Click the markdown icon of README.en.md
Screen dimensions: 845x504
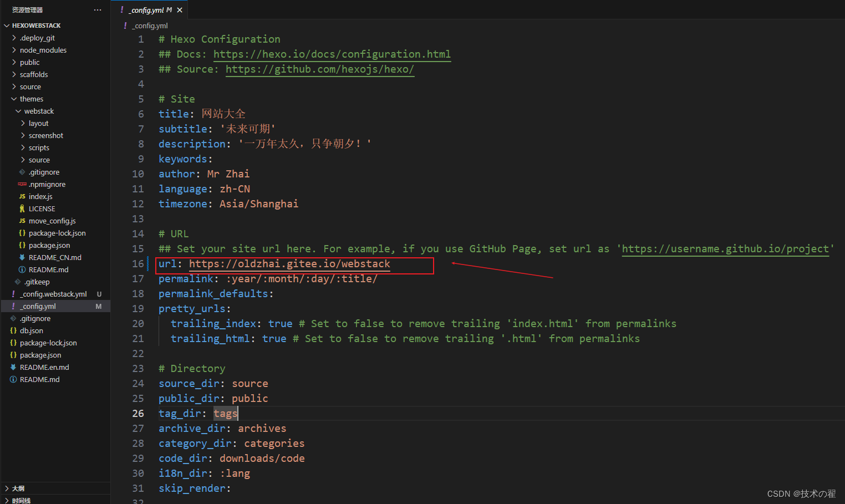point(13,367)
